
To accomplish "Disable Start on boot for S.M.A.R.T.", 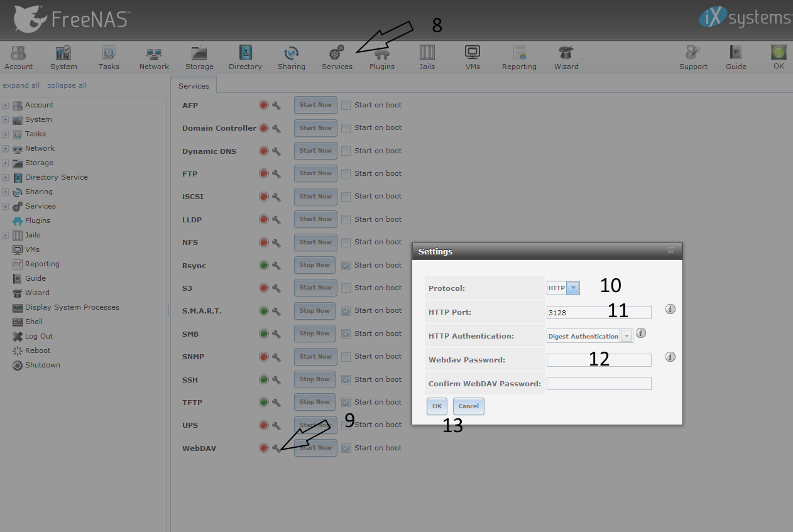I will (346, 311).
